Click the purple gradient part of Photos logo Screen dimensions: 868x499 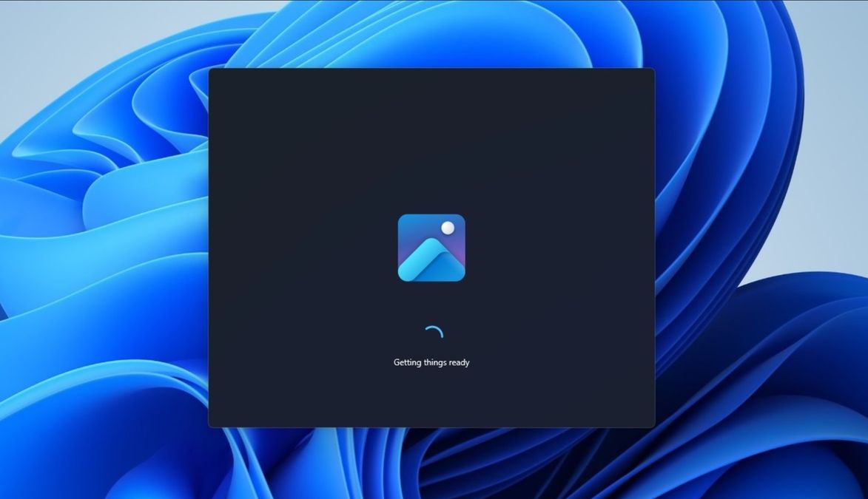(455, 246)
